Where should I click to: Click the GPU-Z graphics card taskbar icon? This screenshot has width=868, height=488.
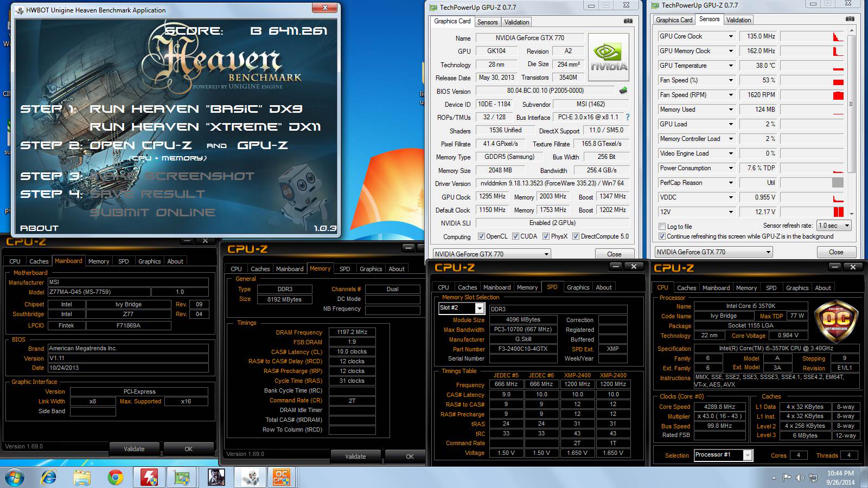point(182,477)
